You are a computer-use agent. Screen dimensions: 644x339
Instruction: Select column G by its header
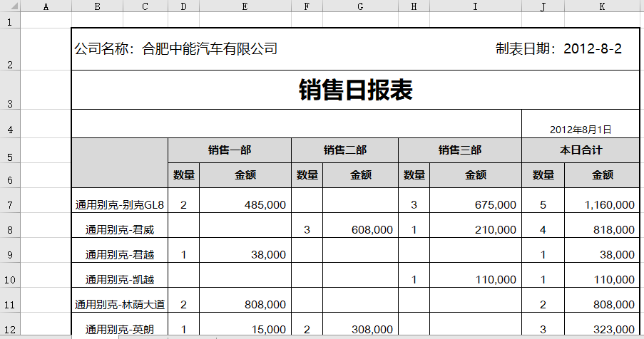pos(360,6)
